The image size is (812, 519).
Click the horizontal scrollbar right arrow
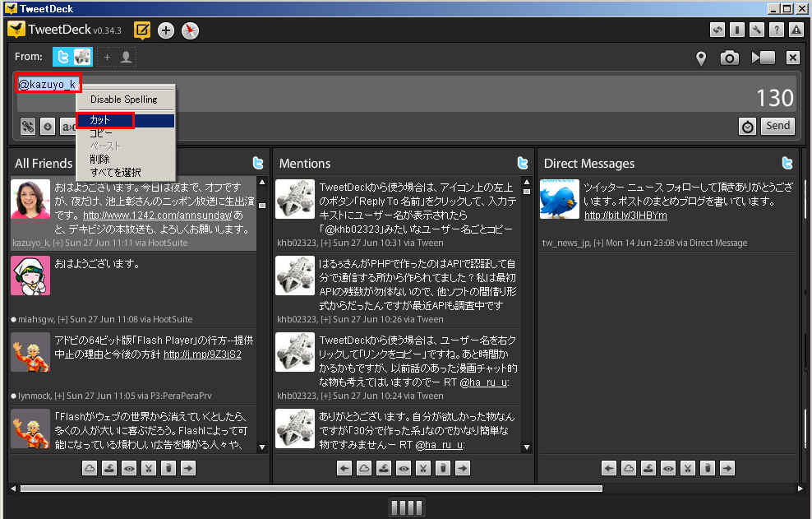pyautogui.click(x=800, y=489)
